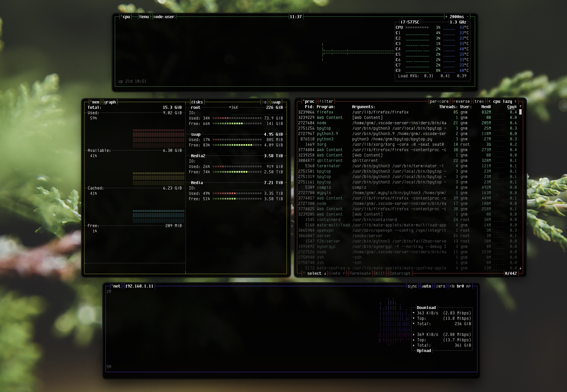
Task: Click + to raise the 2000ms update interval
Action: point(447,16)
